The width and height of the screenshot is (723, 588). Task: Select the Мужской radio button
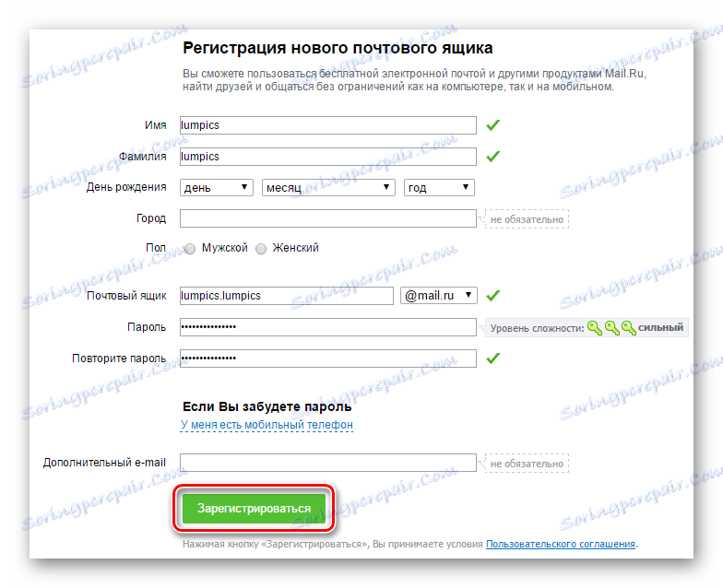pos(190,249)
